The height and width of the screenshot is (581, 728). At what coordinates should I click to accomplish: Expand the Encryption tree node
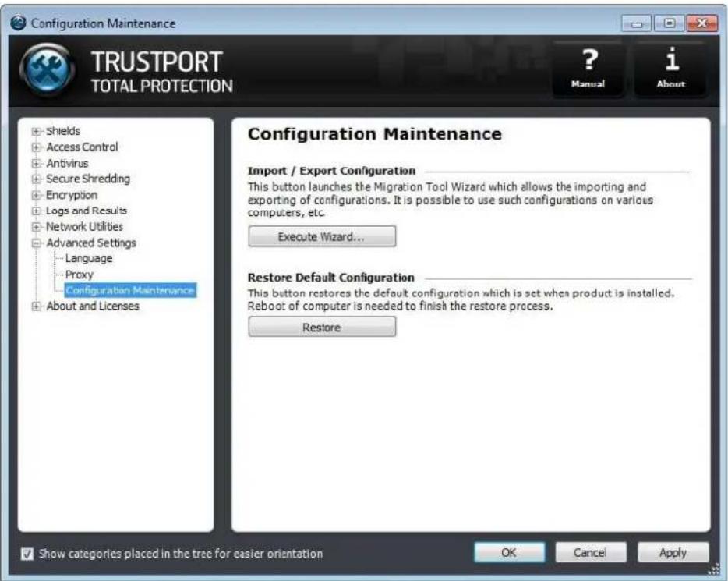[x=36, y=195]
